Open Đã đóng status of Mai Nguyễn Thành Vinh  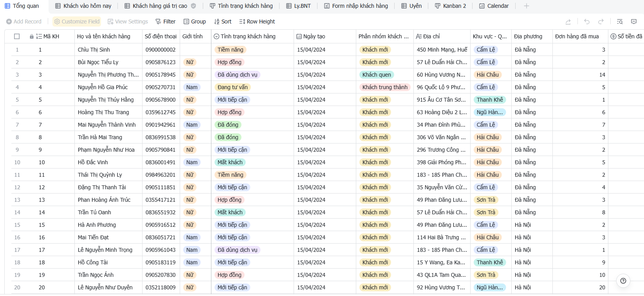pyautogui.click(x=228, y=125)
